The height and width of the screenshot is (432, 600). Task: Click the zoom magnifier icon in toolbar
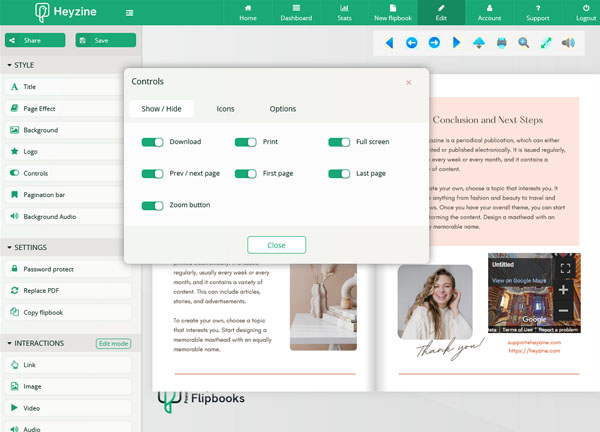[x=524, y=43]
